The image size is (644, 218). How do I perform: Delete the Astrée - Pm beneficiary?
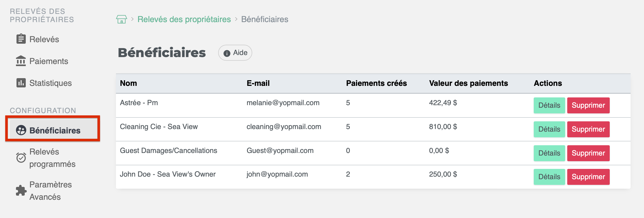pos(588,105)
